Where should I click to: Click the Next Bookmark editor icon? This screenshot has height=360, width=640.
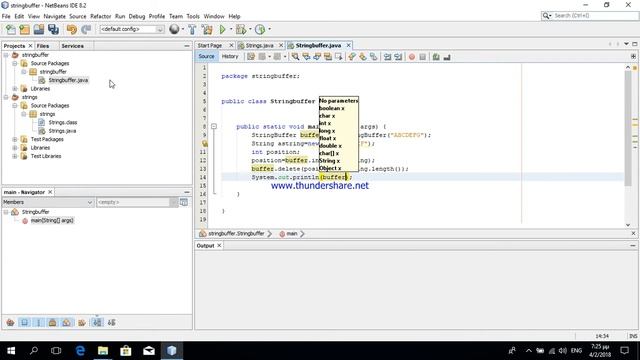[363, 57]
